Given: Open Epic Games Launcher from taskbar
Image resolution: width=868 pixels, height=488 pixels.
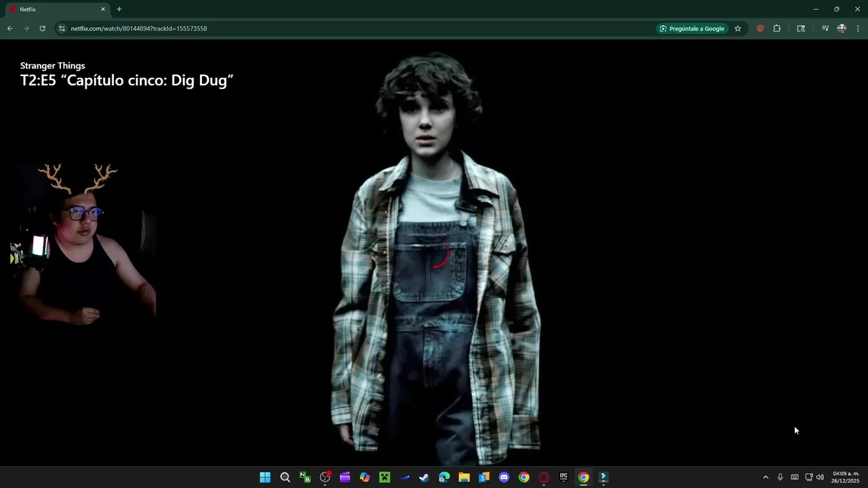Looking at the screenshot, I should pos(564,477).
